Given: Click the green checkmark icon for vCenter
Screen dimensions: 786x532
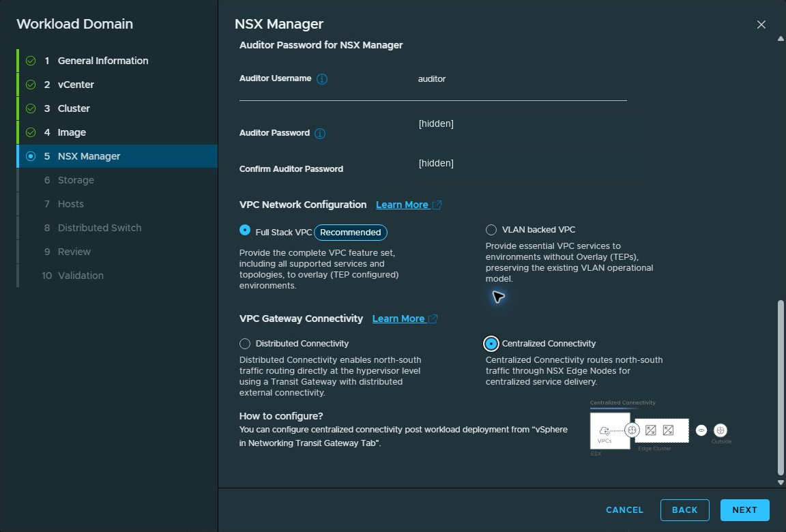Looking at the screenshot, I should (x=31, y=85).
